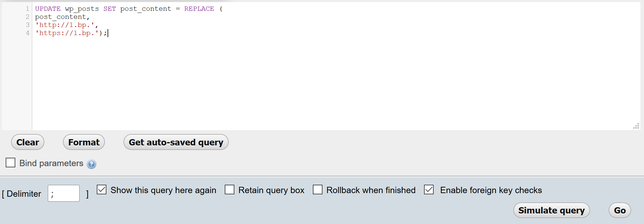Place cursor on the UPDATE keyword
The image size is (644, 224).
point(48,9)
